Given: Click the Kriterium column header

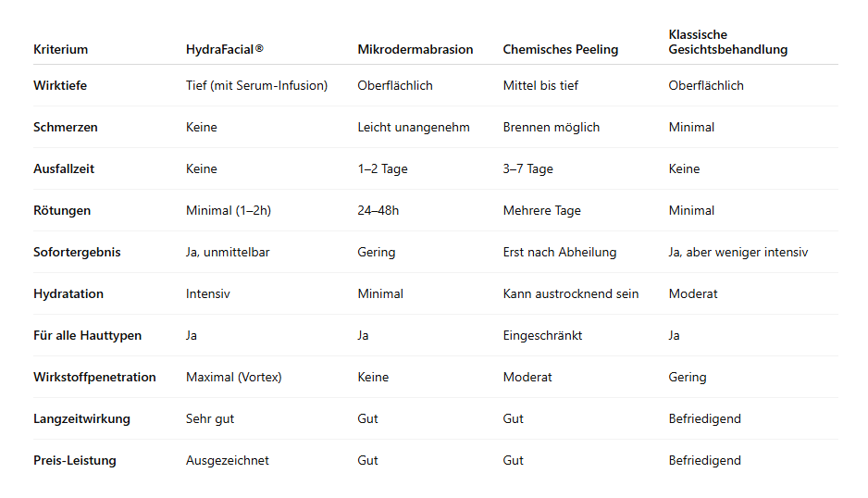Looking at the screenshot, I should [60, 49].
